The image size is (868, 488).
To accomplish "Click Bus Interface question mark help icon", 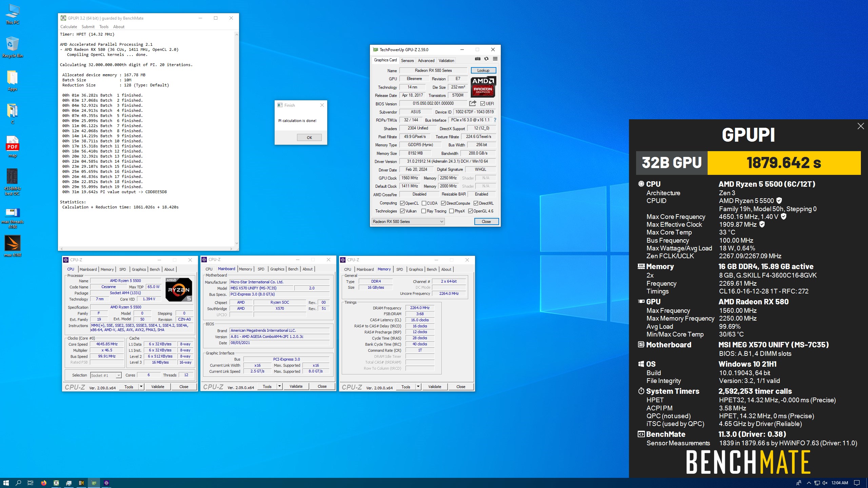I will pos(495,120).
